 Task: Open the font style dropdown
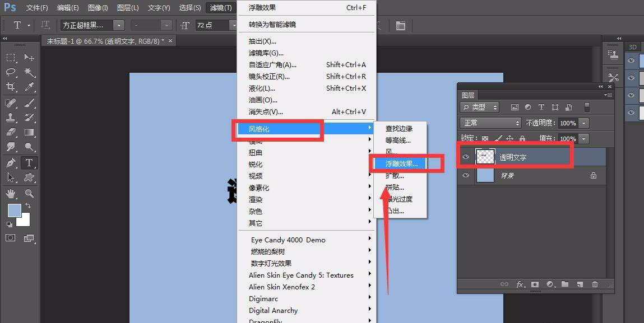pos(166,25)
